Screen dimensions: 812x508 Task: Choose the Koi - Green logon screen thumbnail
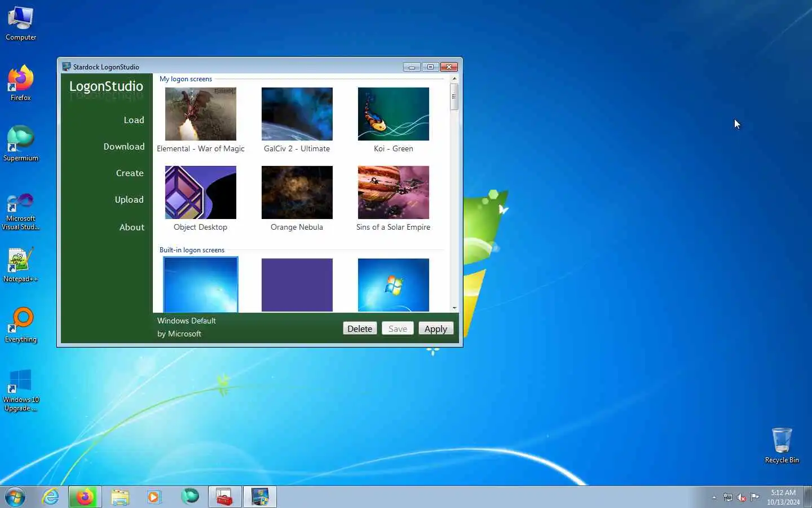point(394,114)
